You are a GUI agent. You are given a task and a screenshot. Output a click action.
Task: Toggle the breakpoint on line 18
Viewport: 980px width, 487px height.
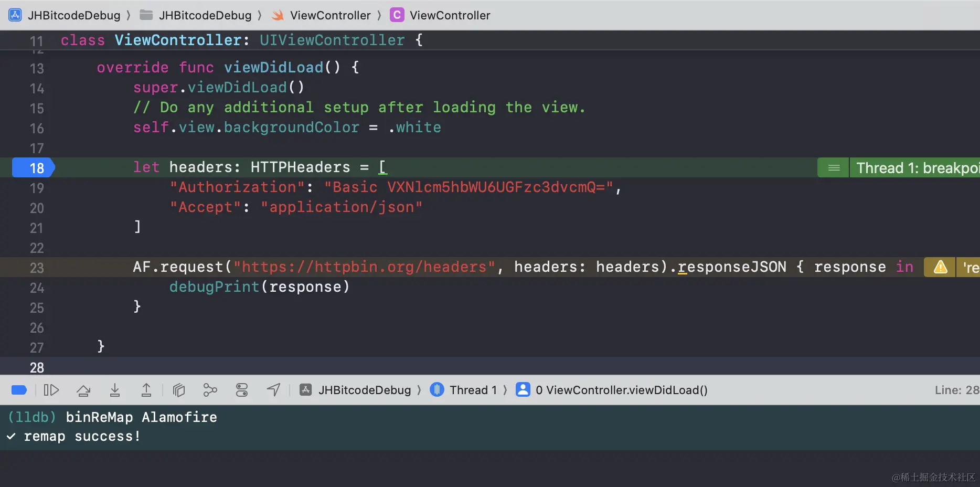(33, 167)
